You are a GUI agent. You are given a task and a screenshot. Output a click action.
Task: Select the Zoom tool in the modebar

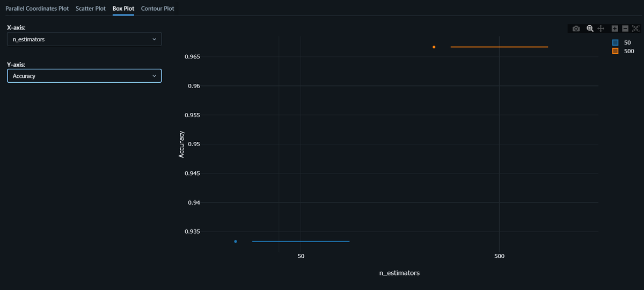coord(590,28)
